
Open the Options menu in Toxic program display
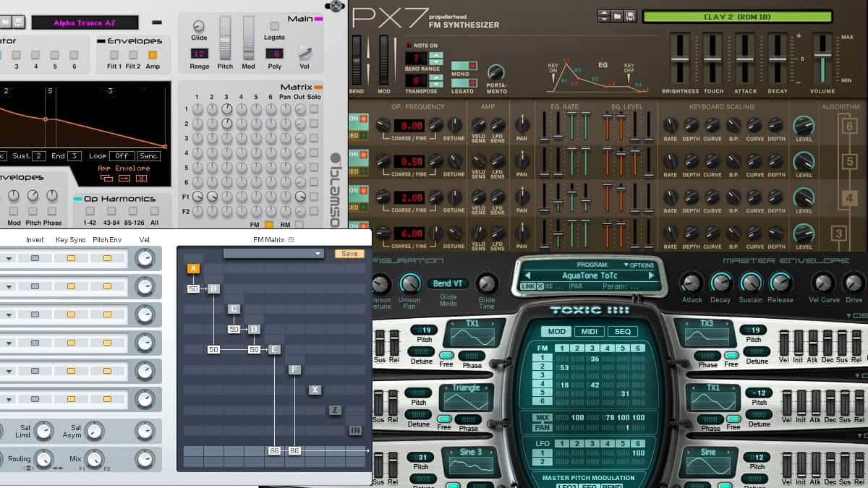click(x=638, y=265)
